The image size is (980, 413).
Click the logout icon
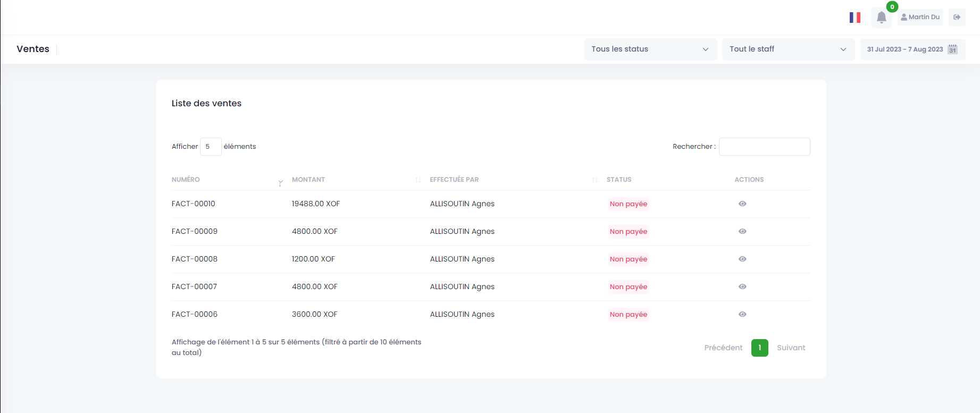point(957,17)
